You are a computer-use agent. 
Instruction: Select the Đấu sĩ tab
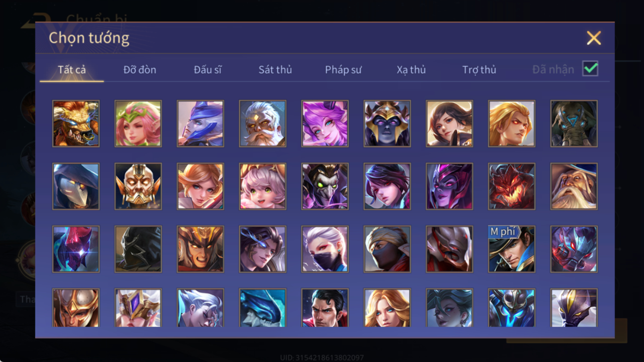(207, 70)
